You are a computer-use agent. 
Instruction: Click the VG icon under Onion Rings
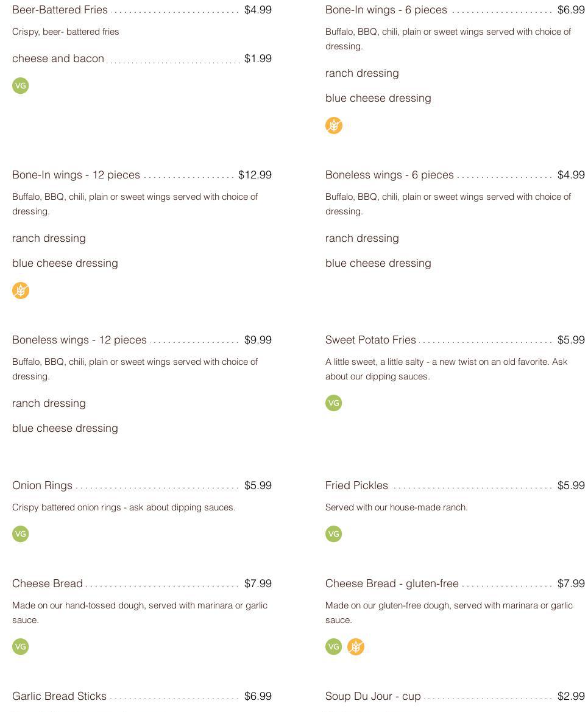coord(21,534)
